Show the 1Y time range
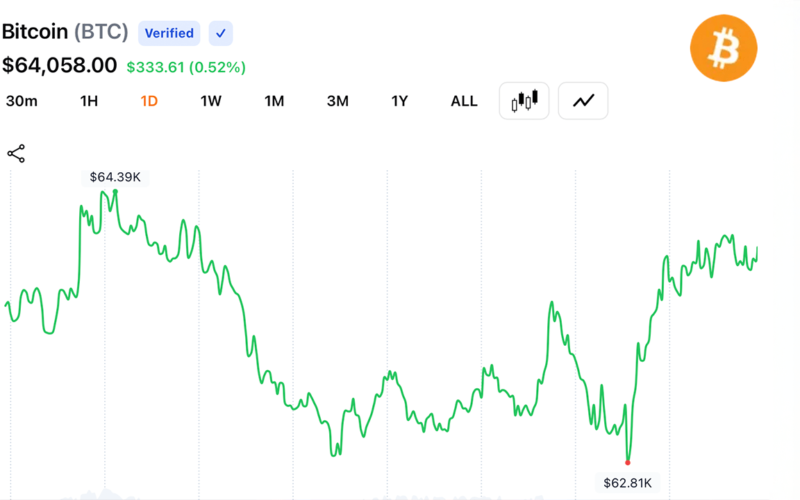 399,101
